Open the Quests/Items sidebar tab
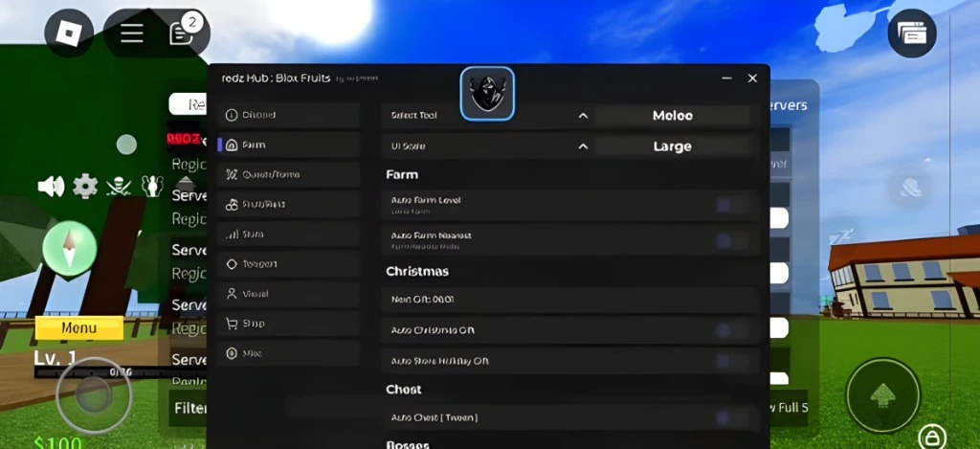This screenshot has height=449, width=980. (289, 174)
